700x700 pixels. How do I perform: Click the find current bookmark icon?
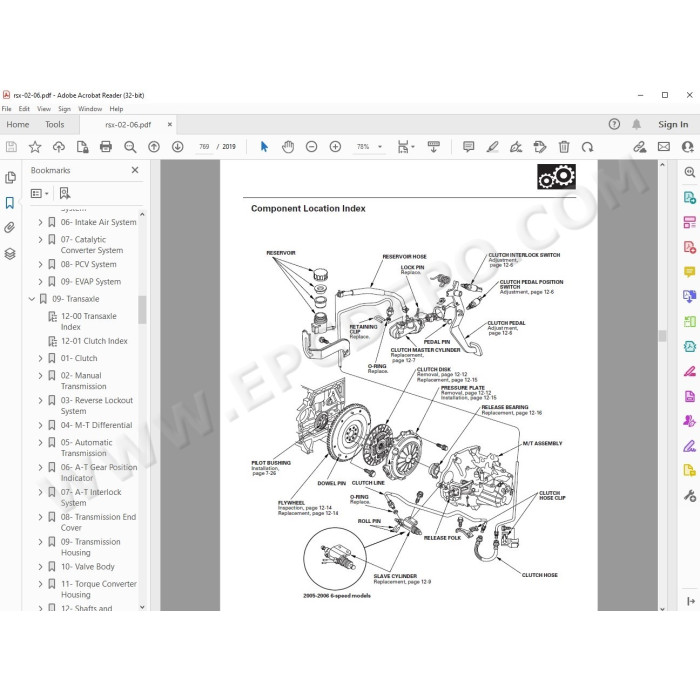[65, 193]
